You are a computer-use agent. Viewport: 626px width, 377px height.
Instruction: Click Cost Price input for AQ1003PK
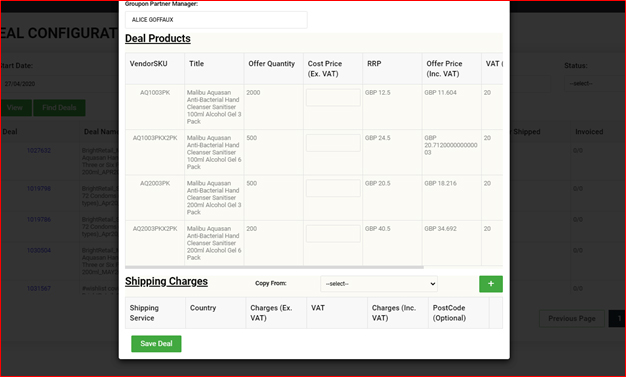point(333,97)
